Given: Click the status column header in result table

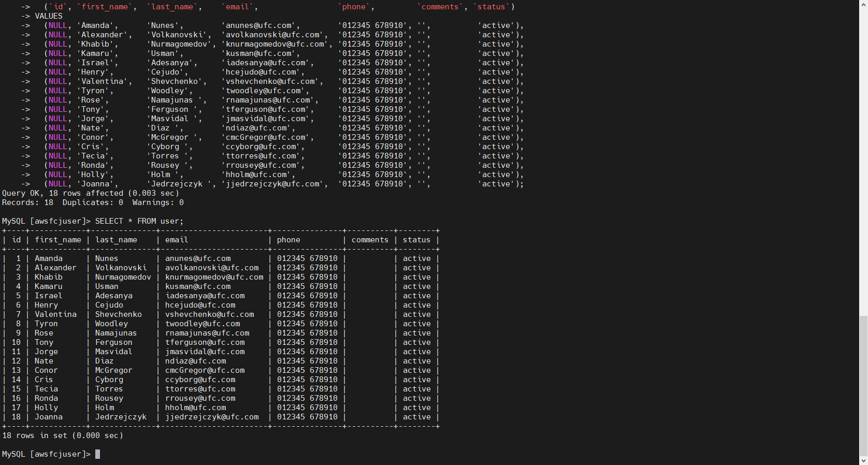Looking at the screenshot, I should (416, 240).
